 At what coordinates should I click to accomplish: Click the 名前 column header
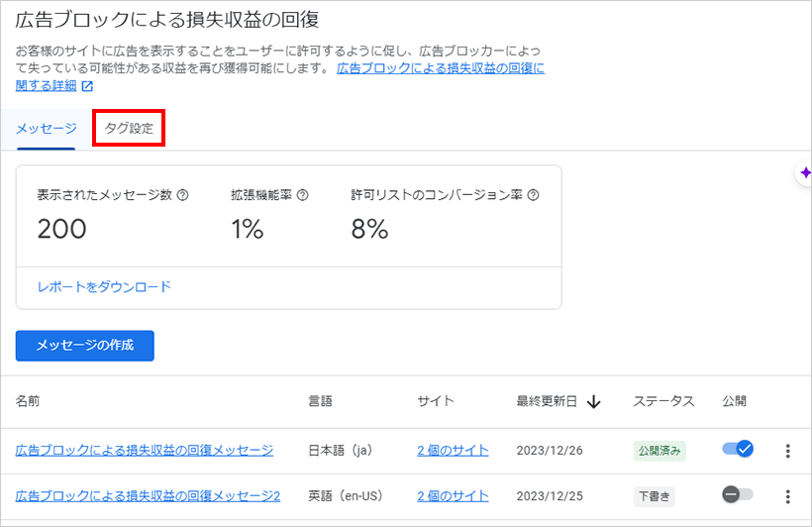(28, 401)
